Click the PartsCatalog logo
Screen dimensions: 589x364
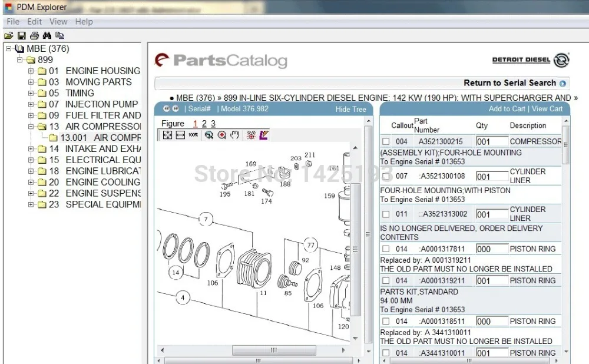pyautogui.click(x=221, y=61)
